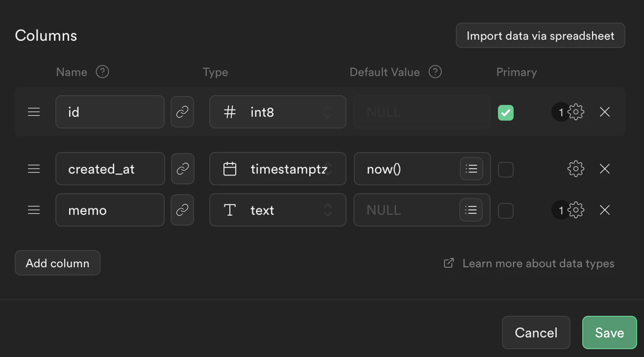
Task: Open foreign key link for created_at column
Action: (182, 169)
